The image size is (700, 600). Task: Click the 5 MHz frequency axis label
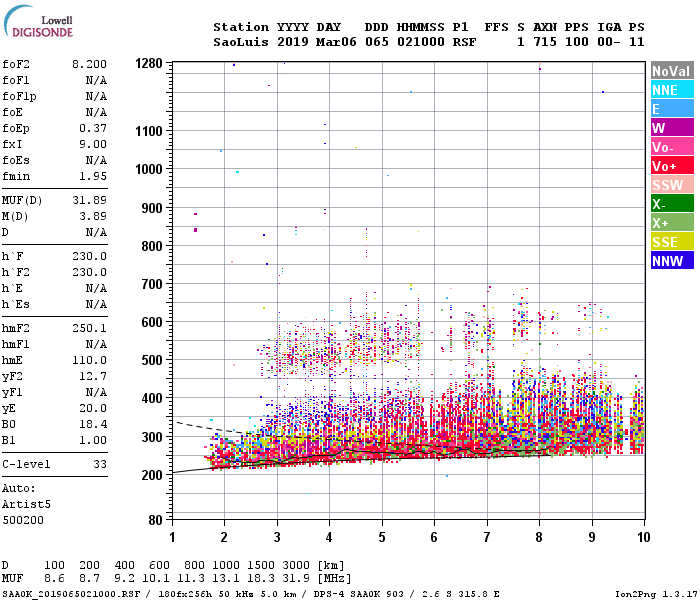pos(382,537)
